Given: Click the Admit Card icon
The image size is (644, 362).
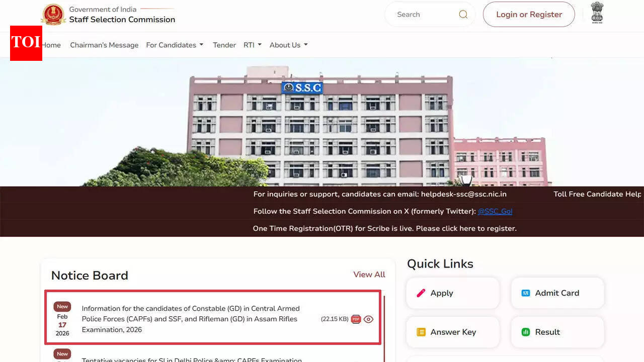Looking at the screenshot, I should pos(526,292).
